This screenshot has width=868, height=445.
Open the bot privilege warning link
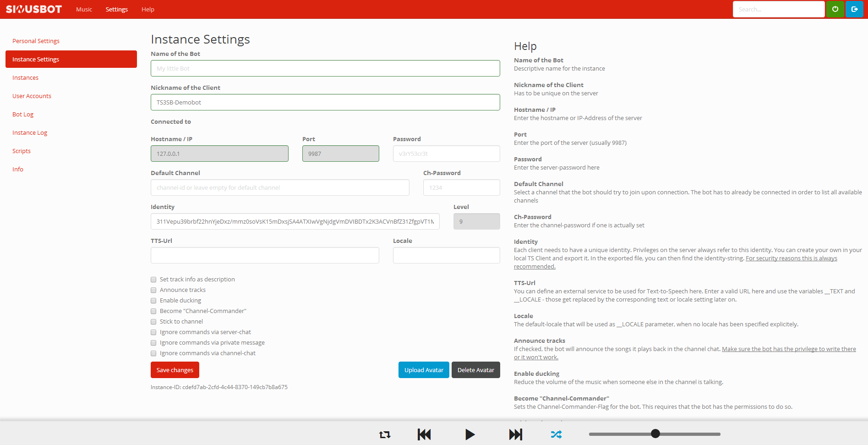[x=789, y=349]
